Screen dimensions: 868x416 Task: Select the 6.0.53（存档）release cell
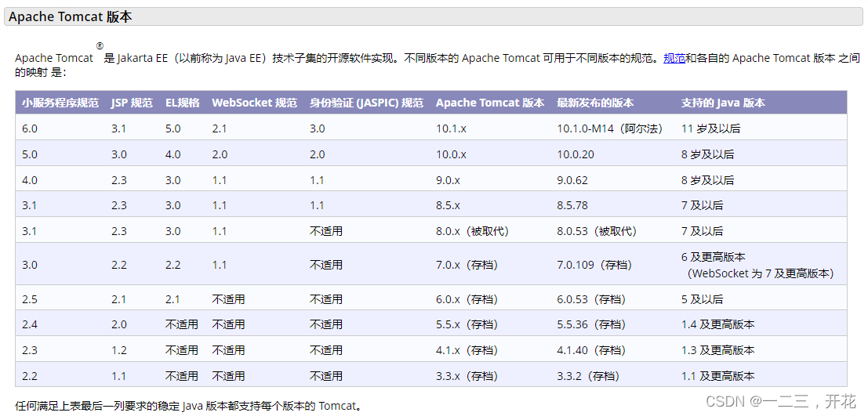click(591, 299)
